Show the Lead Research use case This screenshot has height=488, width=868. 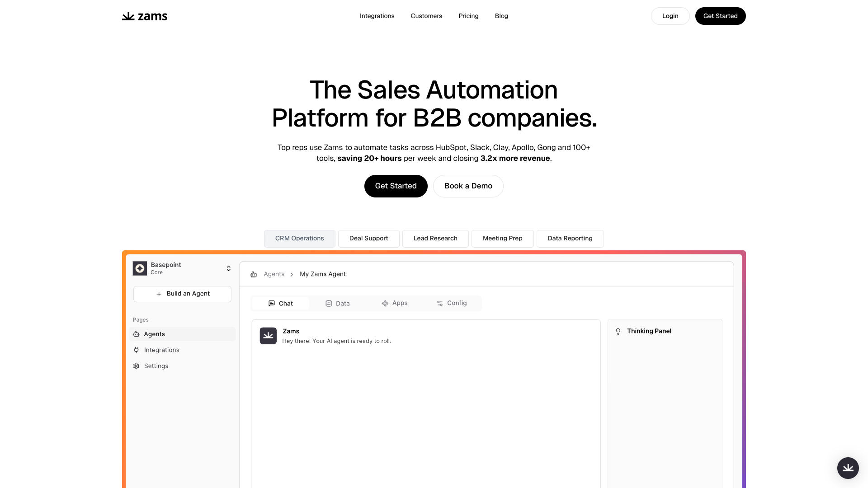(x=435, y=238)
